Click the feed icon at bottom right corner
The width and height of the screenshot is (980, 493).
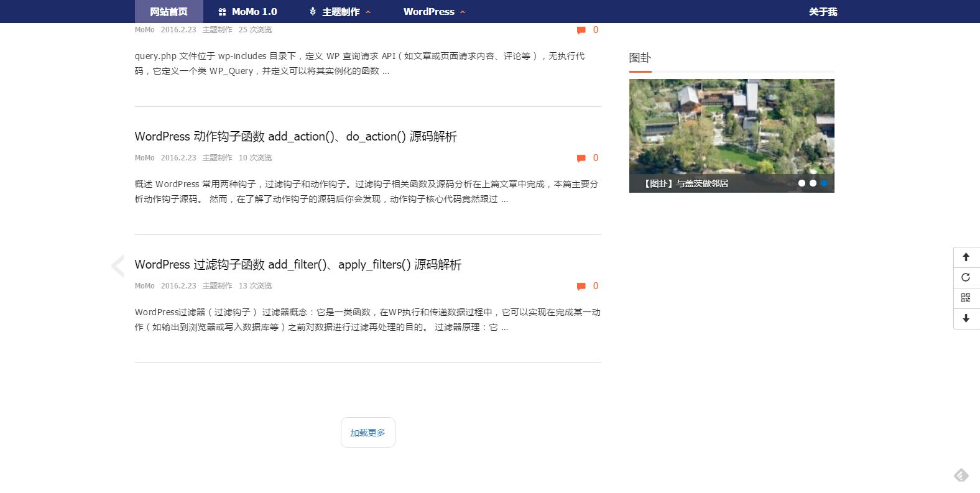961,476
